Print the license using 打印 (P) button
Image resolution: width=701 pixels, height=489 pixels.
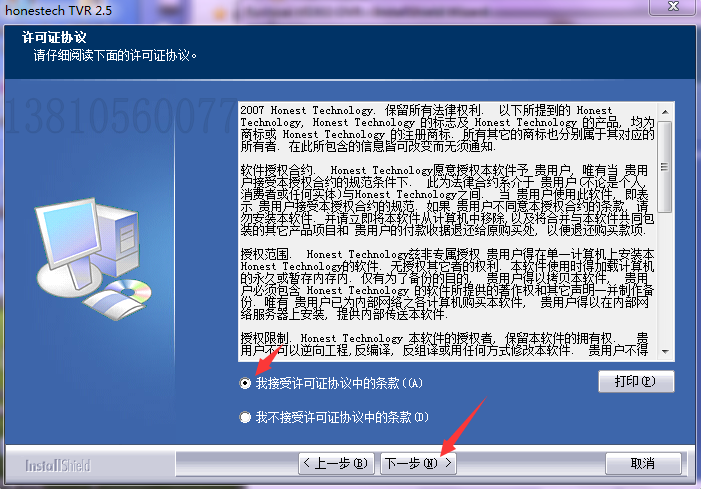[636, 381]
